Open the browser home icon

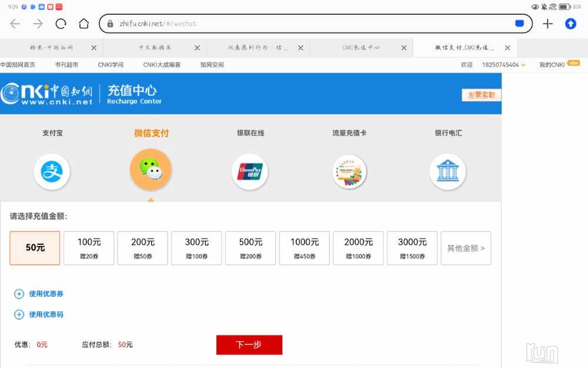[83, 24]
